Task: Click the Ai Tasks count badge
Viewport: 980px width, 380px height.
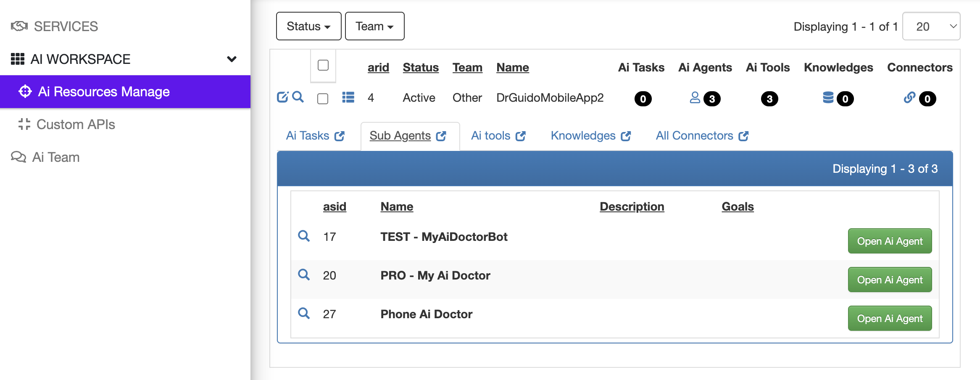Action: (643, 99)
